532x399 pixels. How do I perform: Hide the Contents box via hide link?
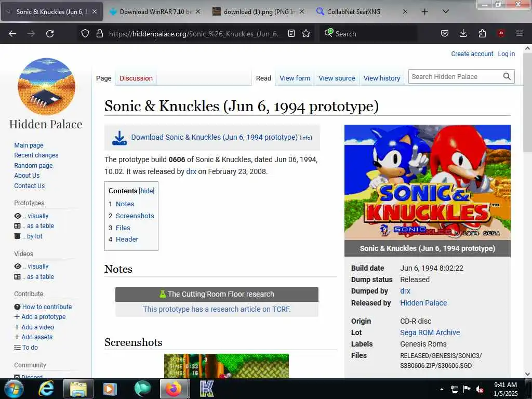pos(147,191)
